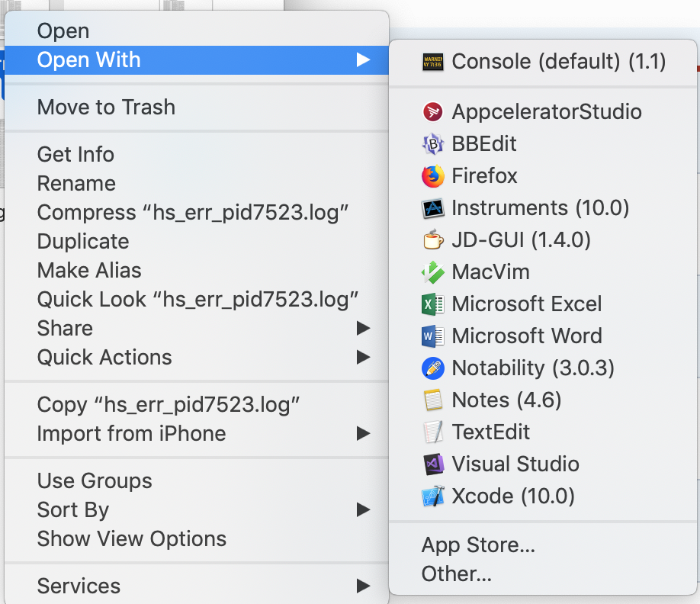Screen dimensions: 700x604
Task: Click the AppceleratorStudio red icon
Action: coord(432,112)
